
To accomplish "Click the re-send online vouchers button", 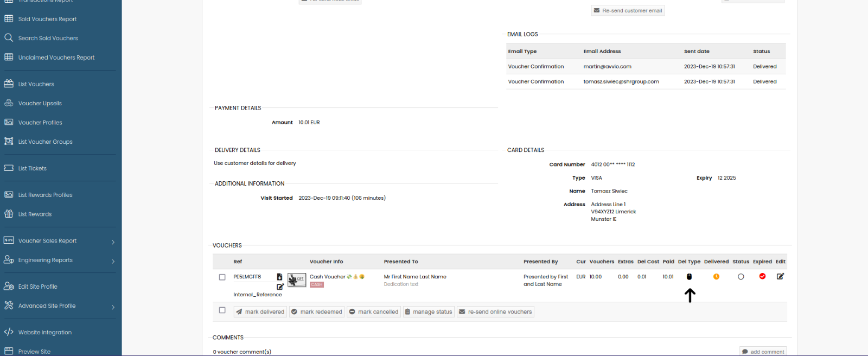I will tap(495, 311).
